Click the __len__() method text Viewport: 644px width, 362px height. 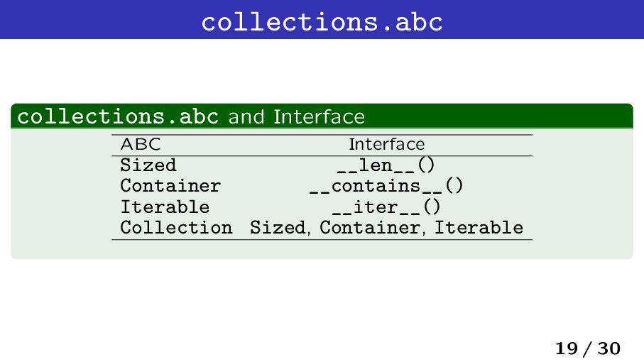386,165
